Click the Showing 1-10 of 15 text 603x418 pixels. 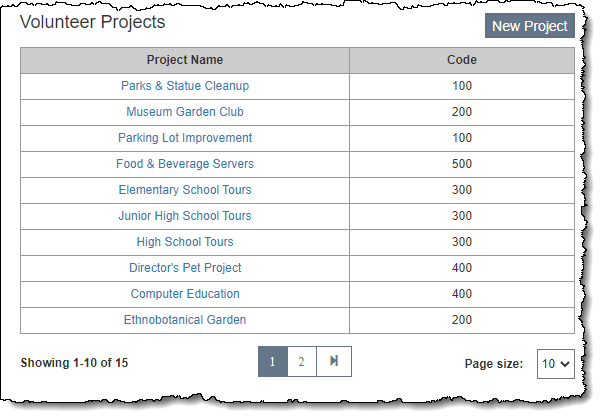pyautogui.click(x=74, y=363)
